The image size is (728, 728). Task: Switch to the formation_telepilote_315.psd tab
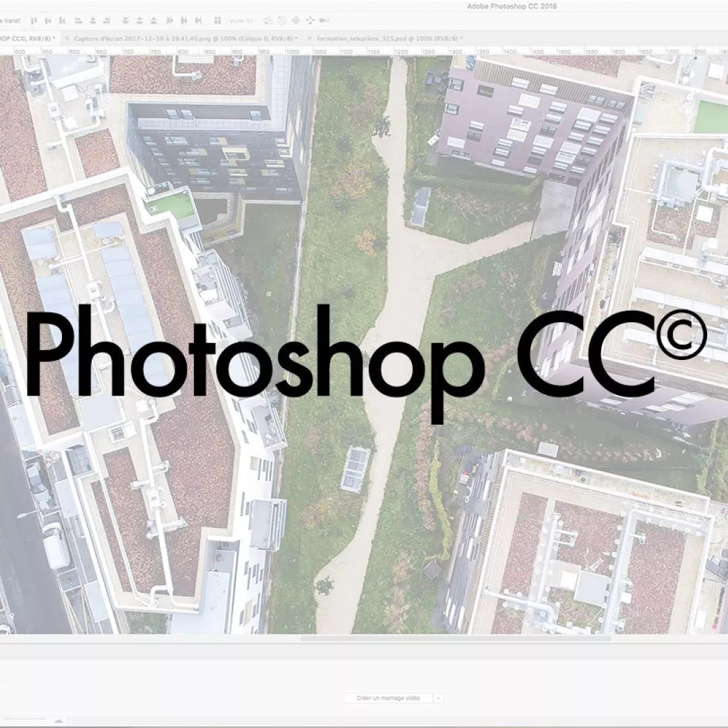click(x=389, y=38)
